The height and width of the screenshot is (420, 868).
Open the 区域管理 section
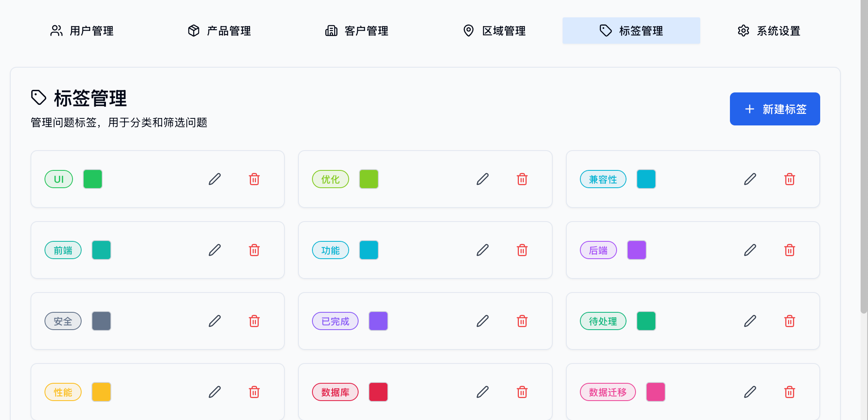click(x=494, y=31)
